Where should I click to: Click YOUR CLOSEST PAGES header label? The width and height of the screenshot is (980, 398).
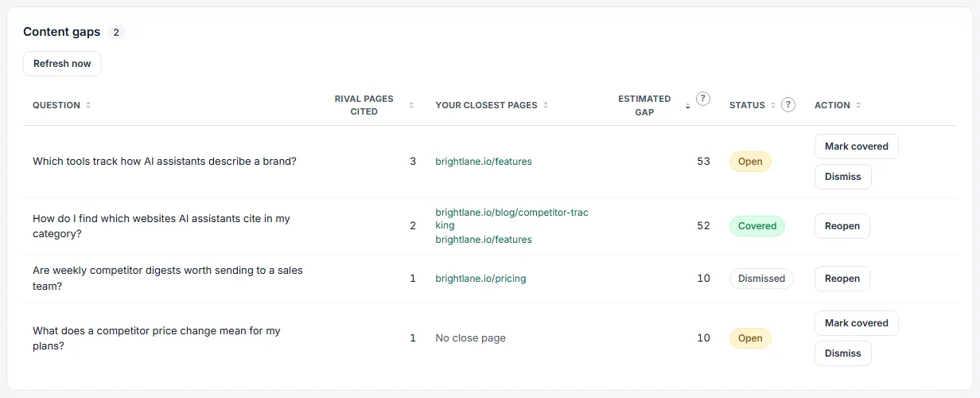[486, 105]
